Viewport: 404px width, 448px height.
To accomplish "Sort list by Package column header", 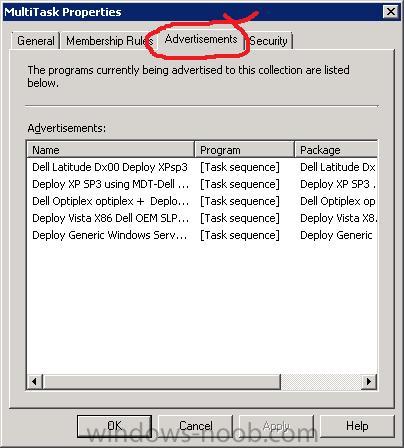I will (x=336, y=150).
